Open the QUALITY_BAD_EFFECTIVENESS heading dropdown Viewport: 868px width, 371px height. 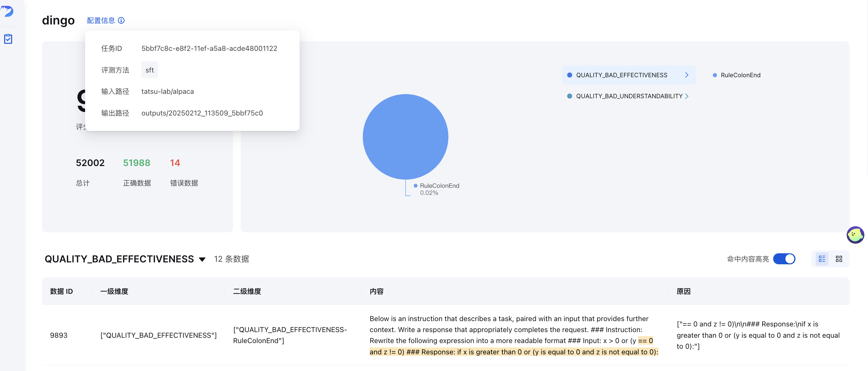[202, 259]
